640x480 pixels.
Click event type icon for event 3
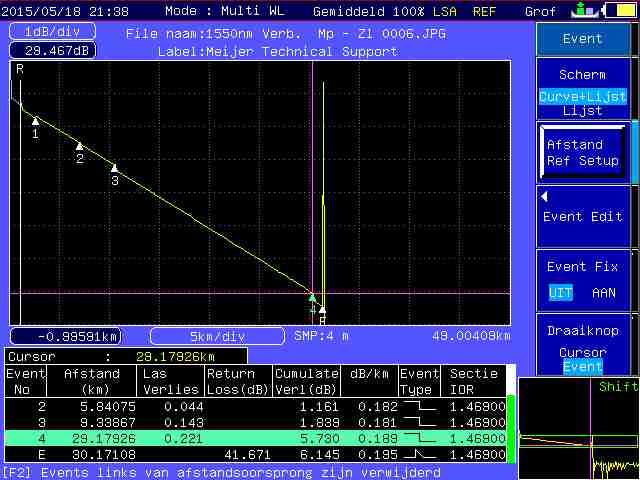(418, 423)
